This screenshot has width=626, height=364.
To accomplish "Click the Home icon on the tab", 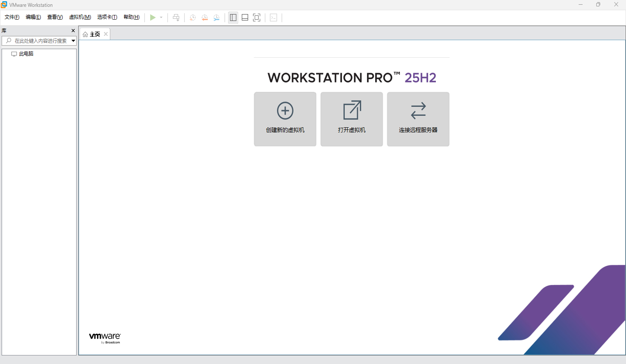I will pos(85,34).
